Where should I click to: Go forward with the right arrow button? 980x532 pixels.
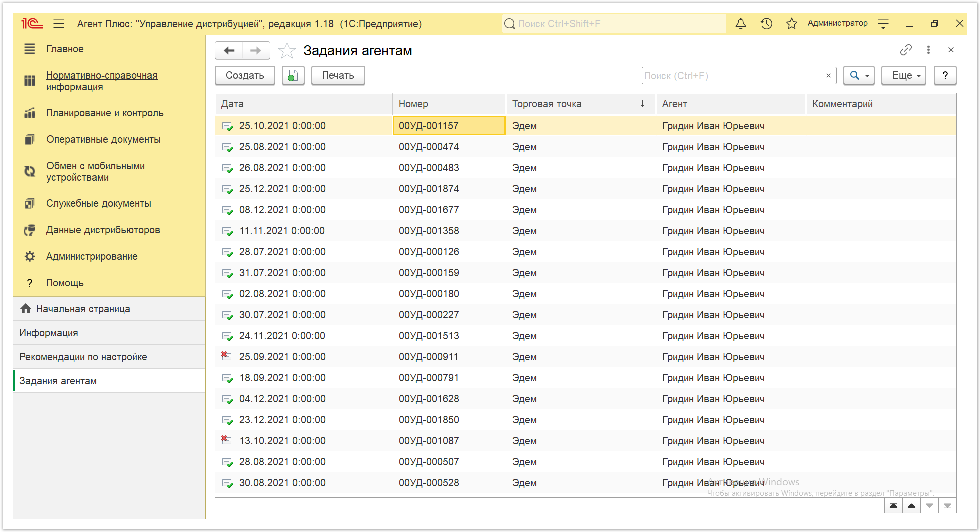point(256,50)
